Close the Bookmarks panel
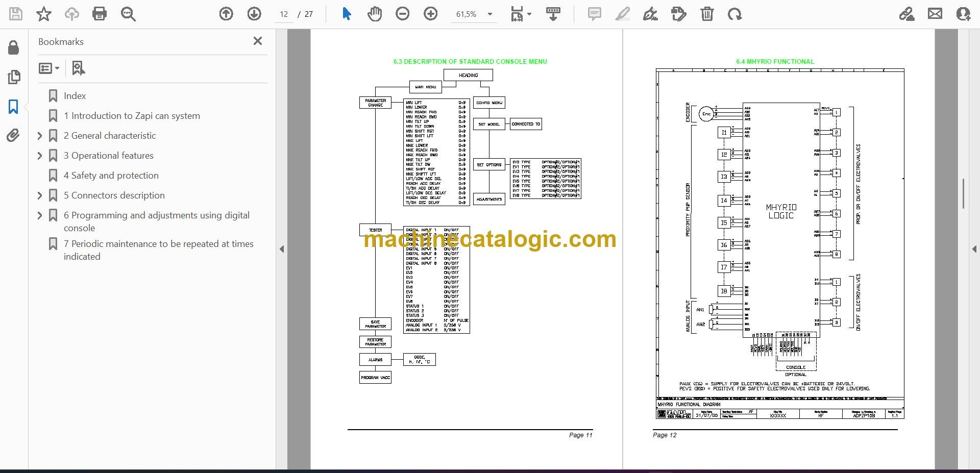Viewport: 980px width, 473px height. point(258,41)
